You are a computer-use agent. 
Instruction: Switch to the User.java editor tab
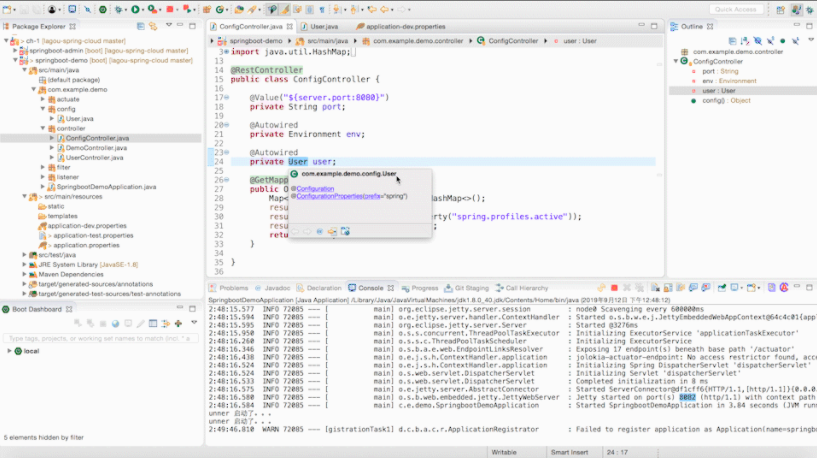click(x=324, y=27)
